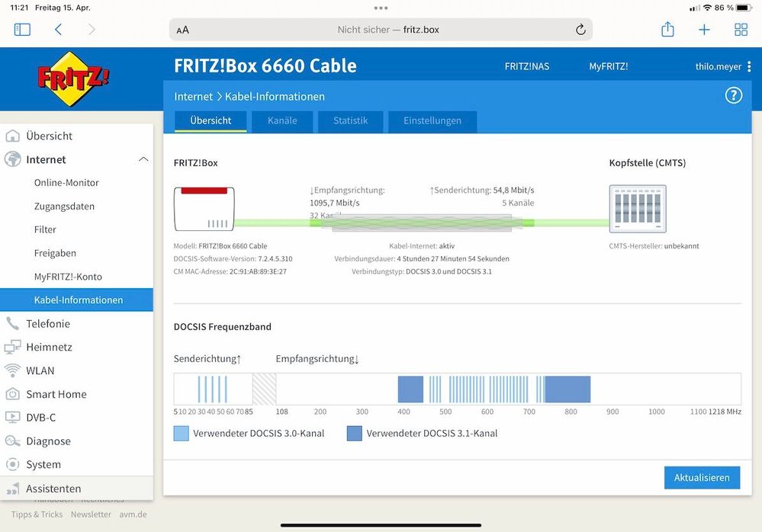Open the Safari share sheet
The width and height of the screenshot is (762, 532).
[667, 29]
